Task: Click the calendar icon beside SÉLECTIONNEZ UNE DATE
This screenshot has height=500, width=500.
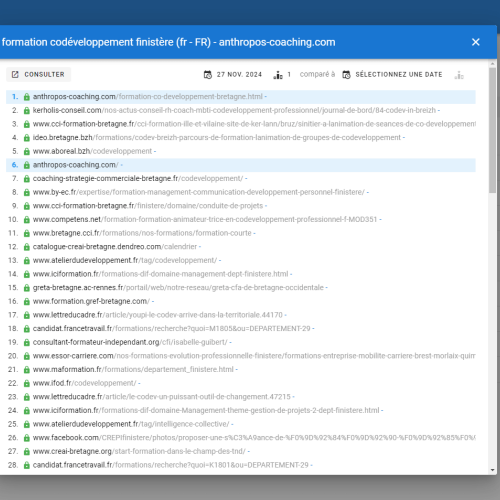Action: [x=346, y=75]
